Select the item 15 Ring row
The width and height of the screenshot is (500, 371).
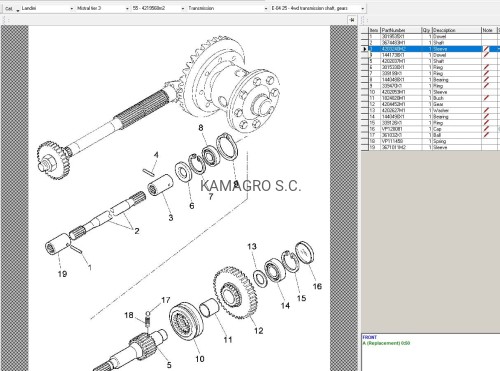click(433, 123)
